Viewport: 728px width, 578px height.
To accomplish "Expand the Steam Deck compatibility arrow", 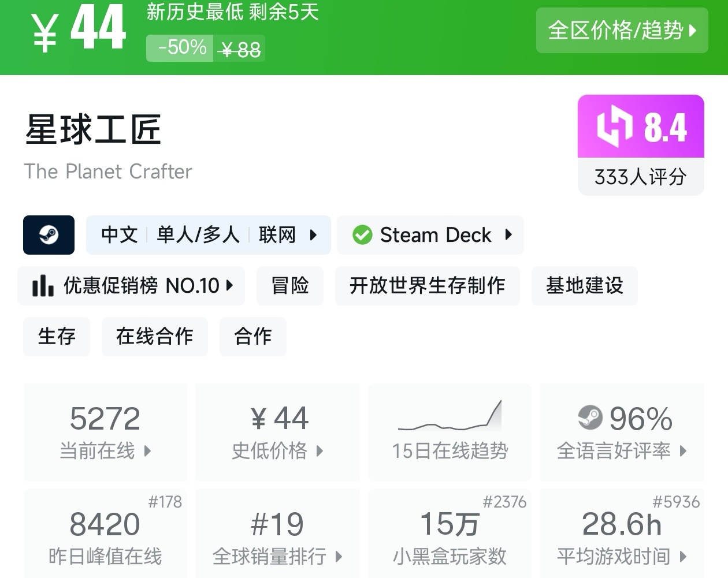I will (x=509, y=235).
